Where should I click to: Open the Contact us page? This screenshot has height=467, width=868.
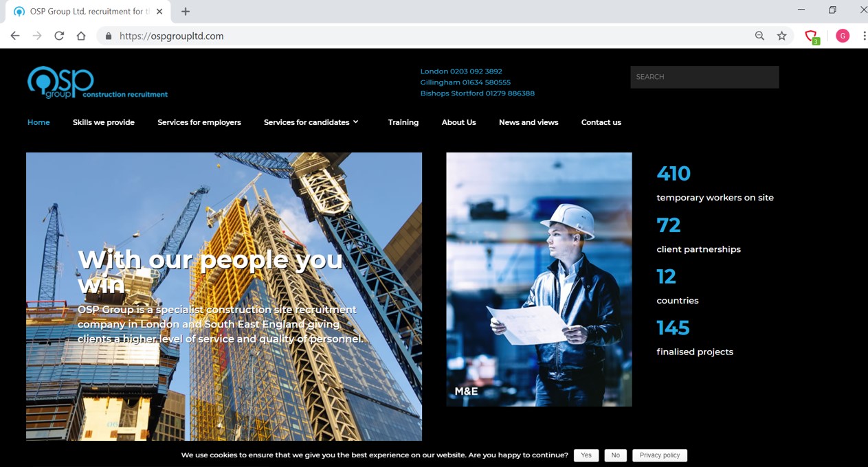601,122
